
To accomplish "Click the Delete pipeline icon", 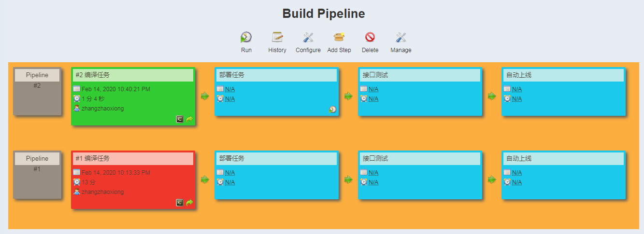I will pos(370,37).
